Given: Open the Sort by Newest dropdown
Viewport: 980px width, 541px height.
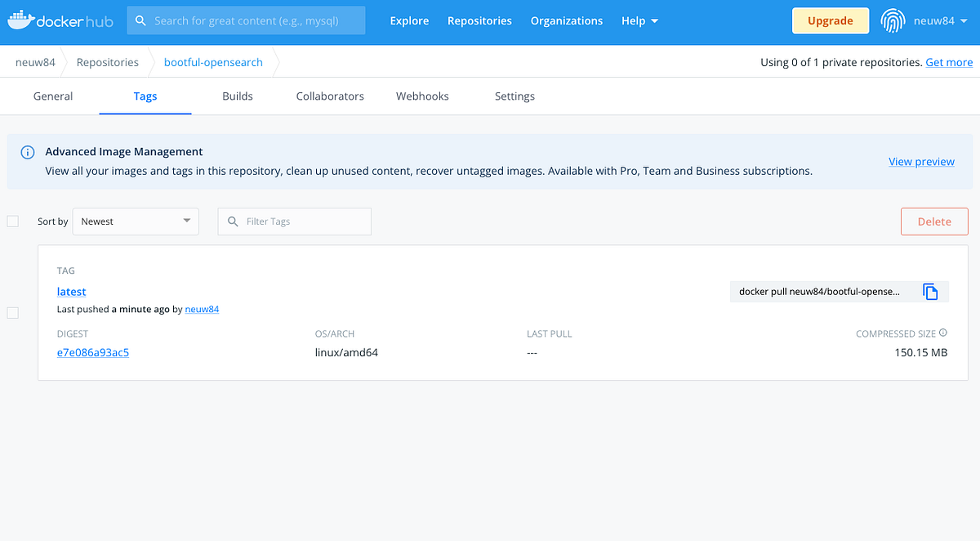Looking at the screenshot, I should tap(136, 221).
